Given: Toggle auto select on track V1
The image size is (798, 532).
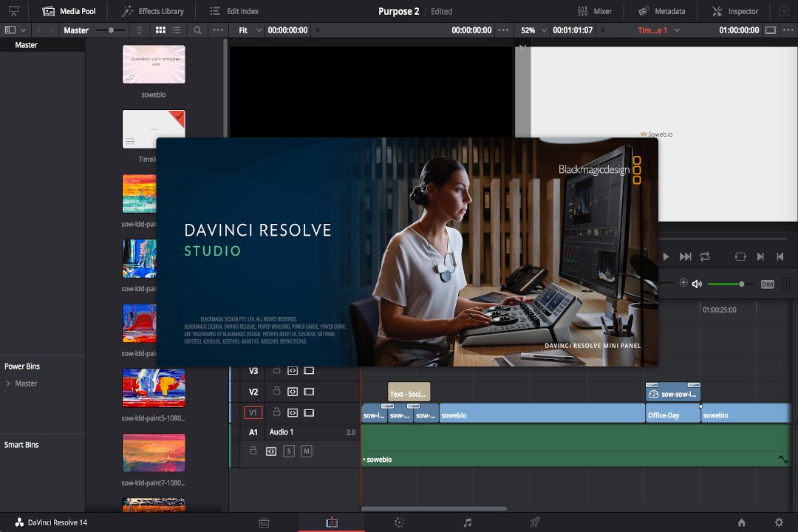Looking at the screenshot, I should 293,412.
